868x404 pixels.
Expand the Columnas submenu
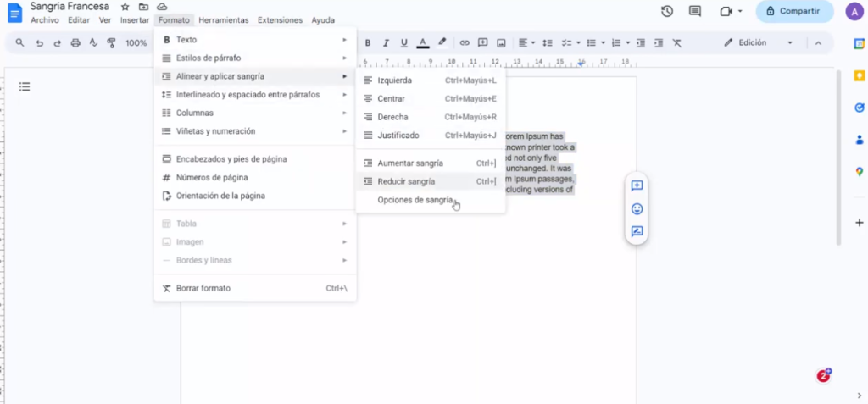[255, 113]
